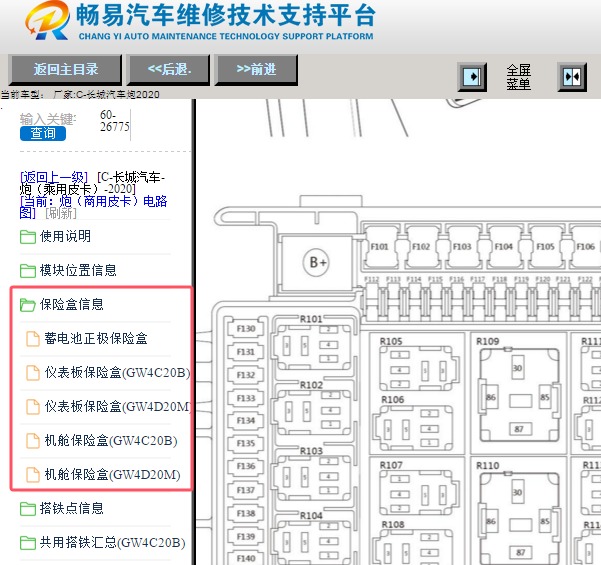Click the inward-arrows collapse panel icon
Image resolution: width=601 pixels, height=565 pixels.
pyautogui.click(x=572, y=77)
